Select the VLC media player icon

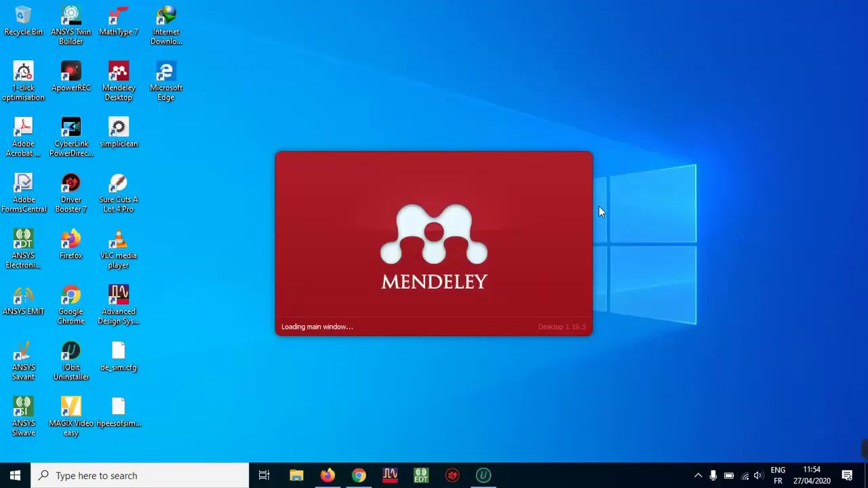119,249
